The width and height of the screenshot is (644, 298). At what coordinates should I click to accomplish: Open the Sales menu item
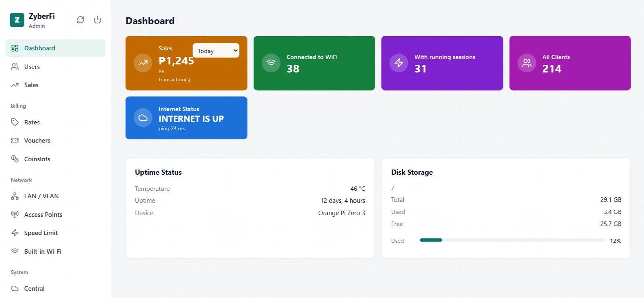tap(56, 85)
